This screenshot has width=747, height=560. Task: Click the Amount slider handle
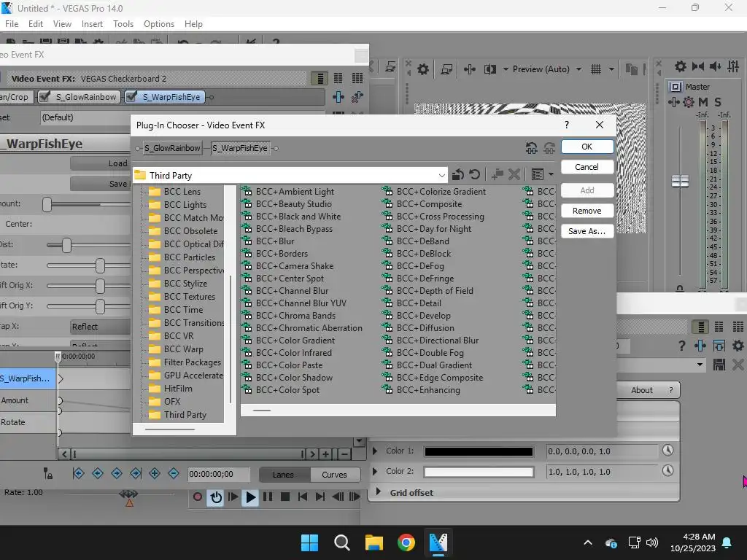point(47,204)
